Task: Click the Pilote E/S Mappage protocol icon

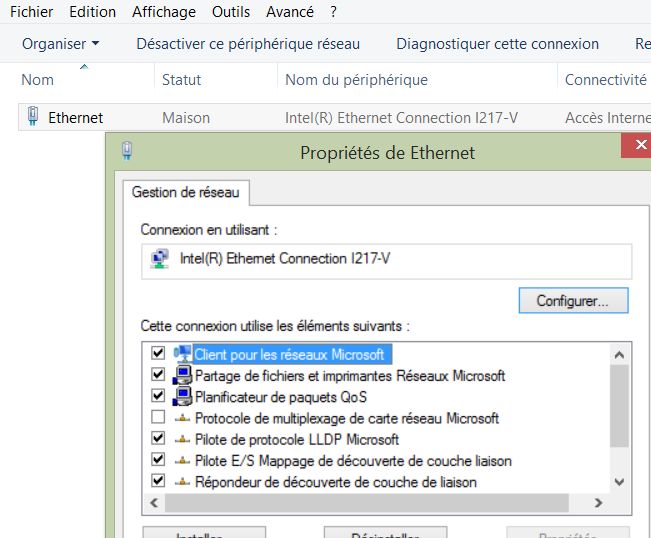Action: 182,461
